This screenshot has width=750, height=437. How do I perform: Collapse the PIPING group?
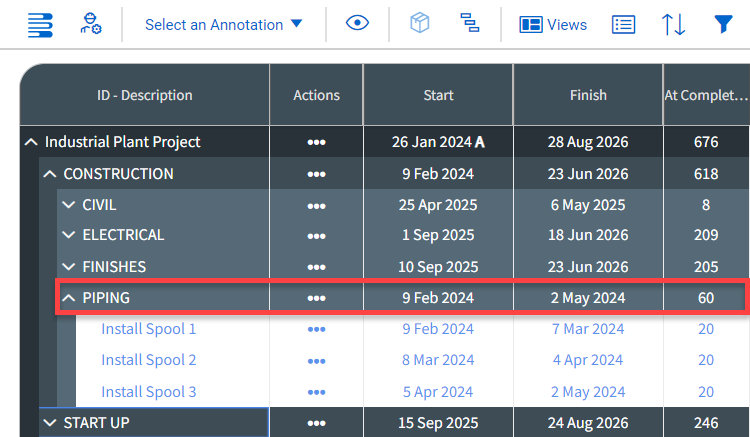coord(69,298)
